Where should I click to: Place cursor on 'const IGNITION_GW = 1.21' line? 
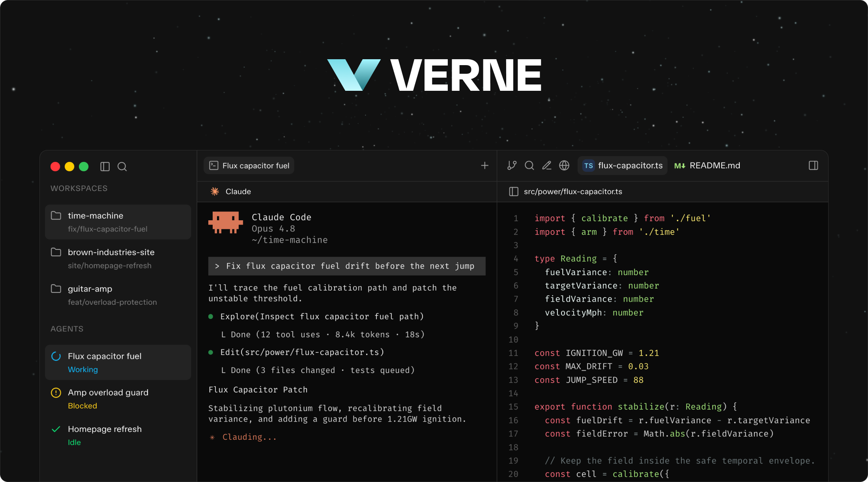click(597, 353)
